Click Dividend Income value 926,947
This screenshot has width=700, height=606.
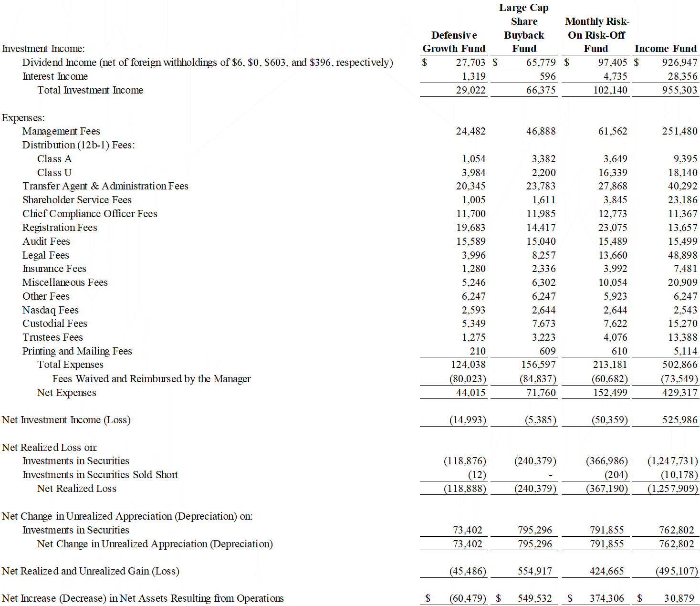(x=679, y=63)
